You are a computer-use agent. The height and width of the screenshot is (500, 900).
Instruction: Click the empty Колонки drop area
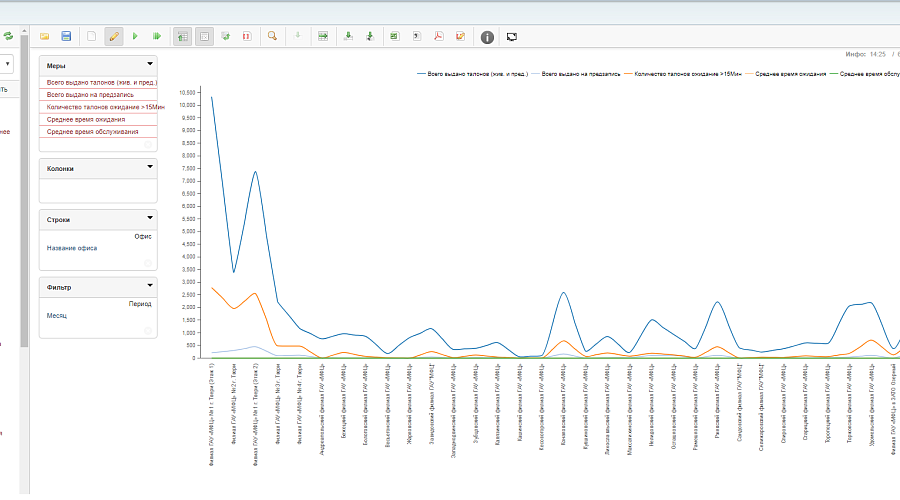(98, 191)
